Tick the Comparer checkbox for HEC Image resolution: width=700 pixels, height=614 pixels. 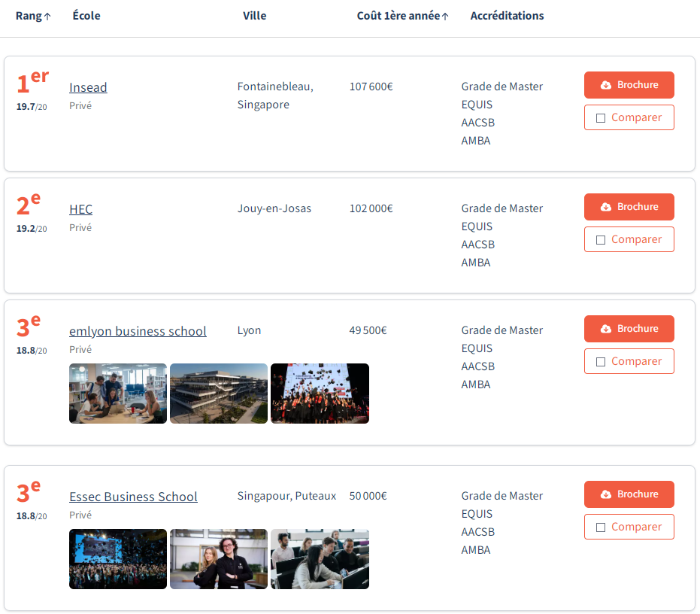600,240
